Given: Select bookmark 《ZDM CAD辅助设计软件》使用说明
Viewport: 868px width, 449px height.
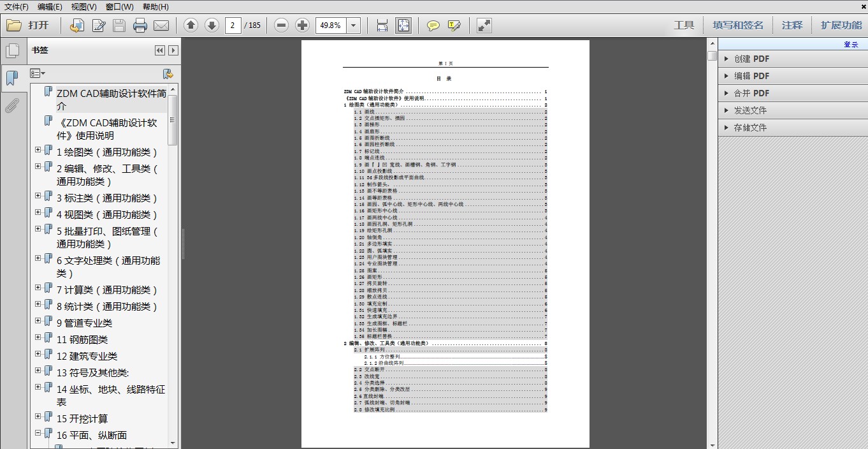Looking at the screenshot, I should 107,129.
